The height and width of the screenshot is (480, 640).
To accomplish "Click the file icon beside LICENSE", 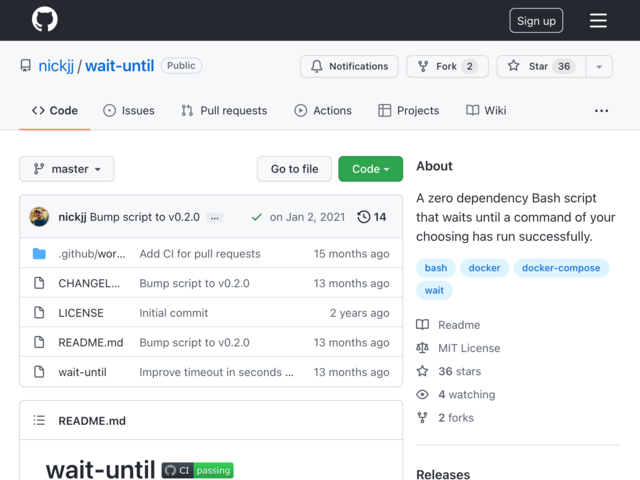I will [x=39, y=313].
